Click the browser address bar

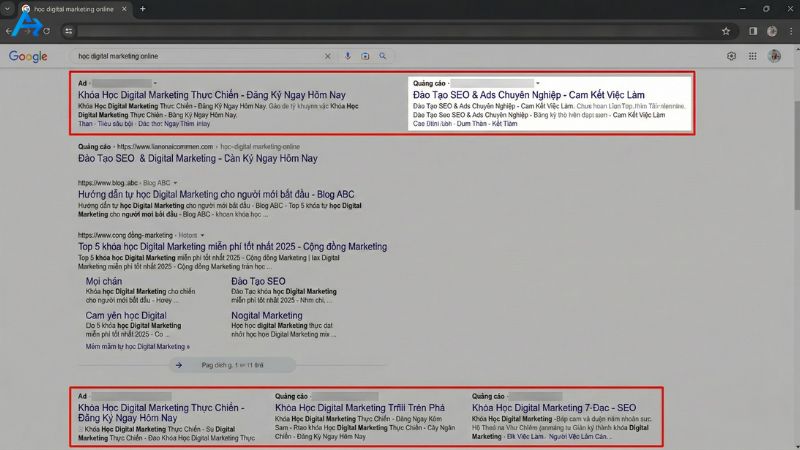(398, 31)
